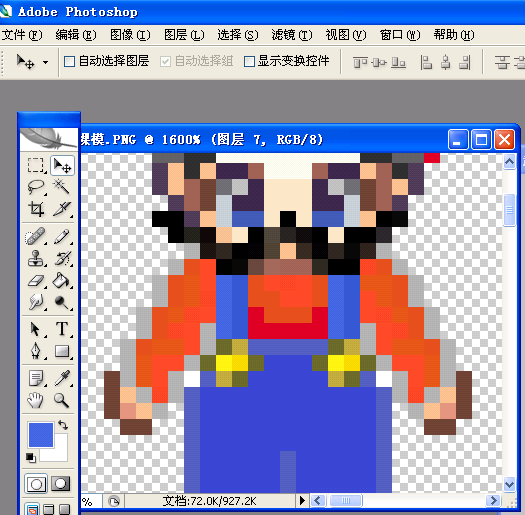
Task: Switch to full screen mode
Action: pos(65,509)
